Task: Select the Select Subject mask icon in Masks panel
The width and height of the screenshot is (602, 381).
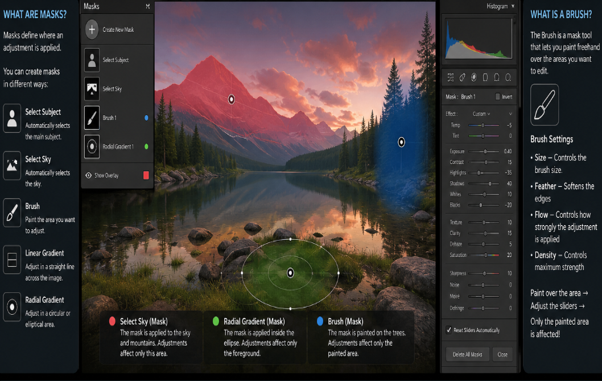Action: pyautogui.click(x=92, y=60)
